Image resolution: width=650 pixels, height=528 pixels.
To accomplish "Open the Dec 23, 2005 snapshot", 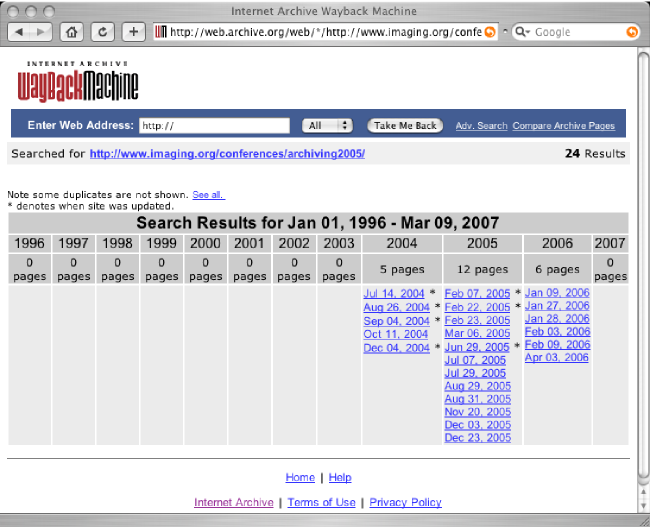I will click(478, 438).
